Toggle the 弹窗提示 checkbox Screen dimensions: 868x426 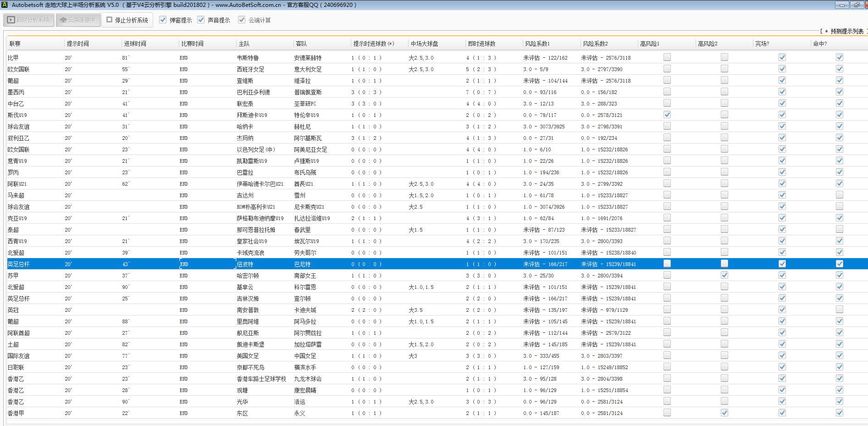(163, 20)
